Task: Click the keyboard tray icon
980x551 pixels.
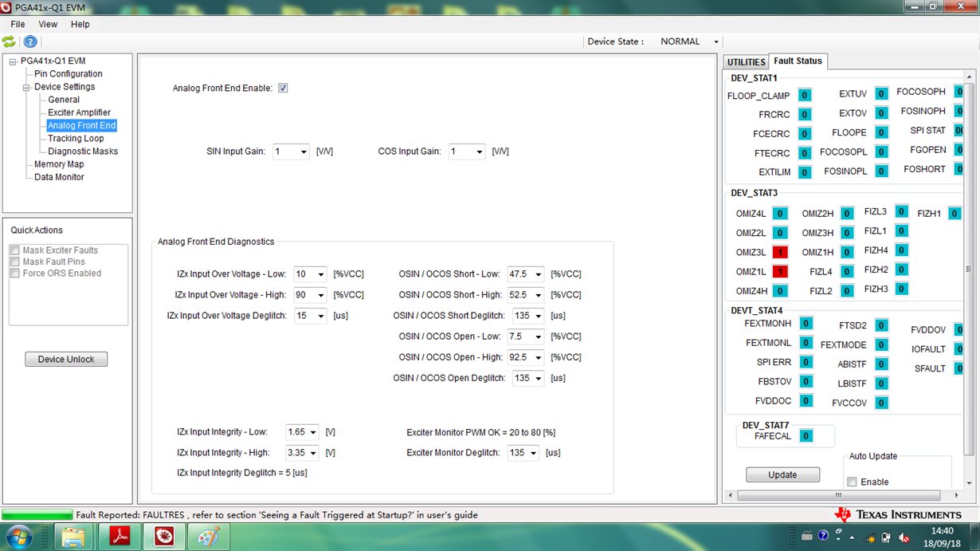Action: [x=806, y=535]
